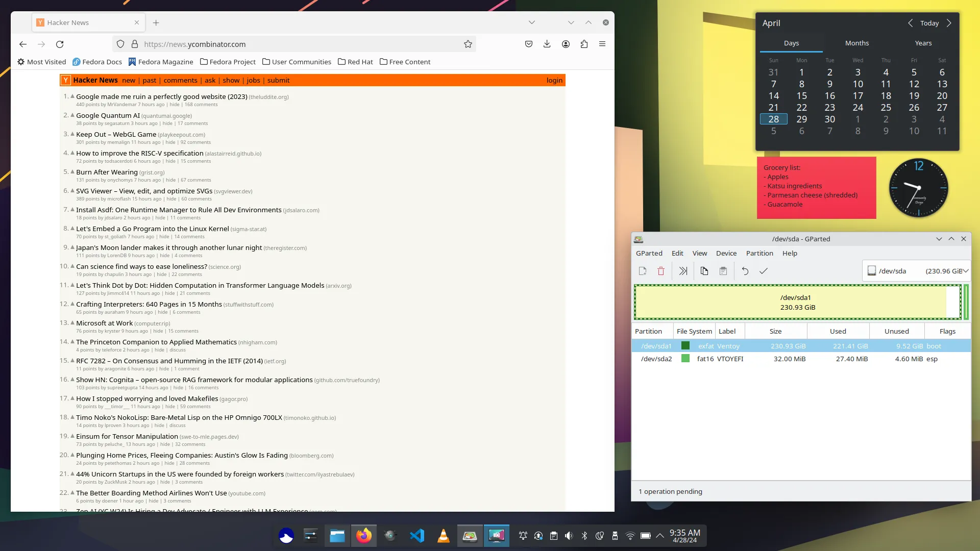Open the /dev/sda device selector dropdown
This screenshot has height=551, width=980.
click(916, 271)
